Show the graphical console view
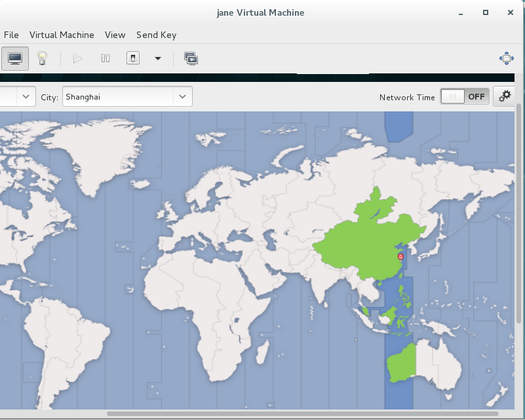The height and width of the screenshot is (420, 525). tap(15, 58)
